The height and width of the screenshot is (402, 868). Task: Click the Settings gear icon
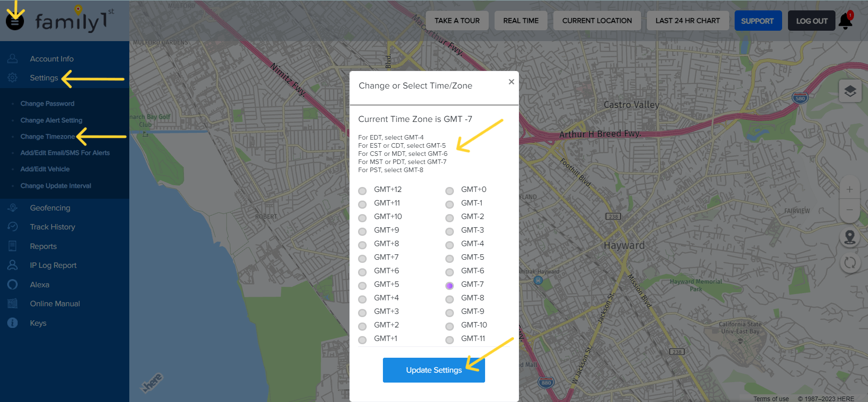(13, 78)
